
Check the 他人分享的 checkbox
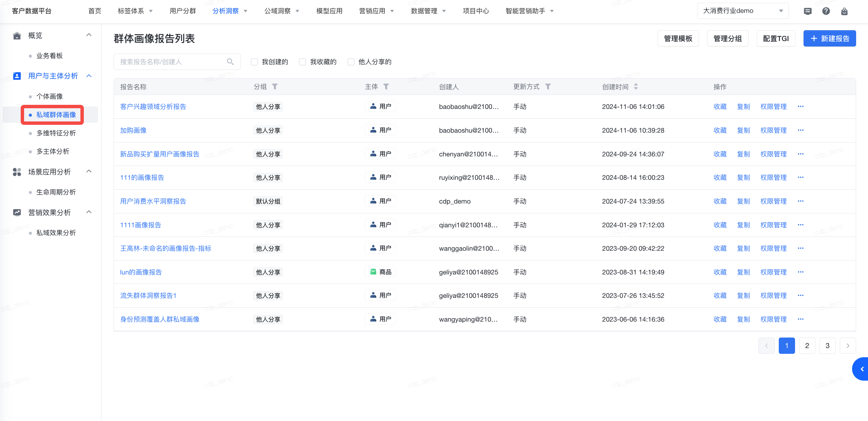(351, 62)
